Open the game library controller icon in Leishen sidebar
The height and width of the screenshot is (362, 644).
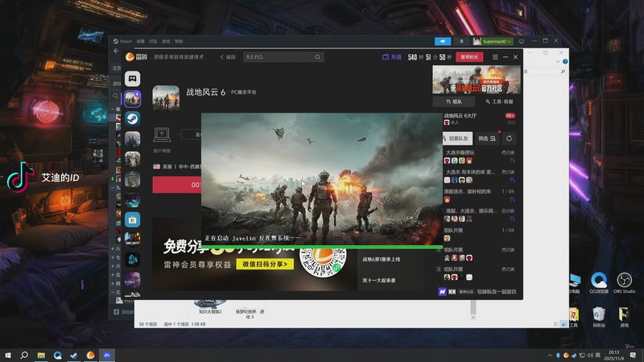point(132,78)
